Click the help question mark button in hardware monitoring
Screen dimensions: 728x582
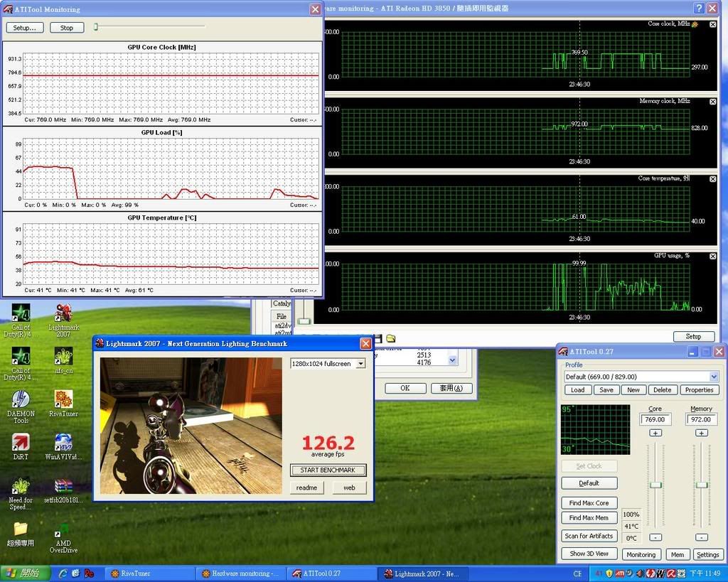[699, 9]
